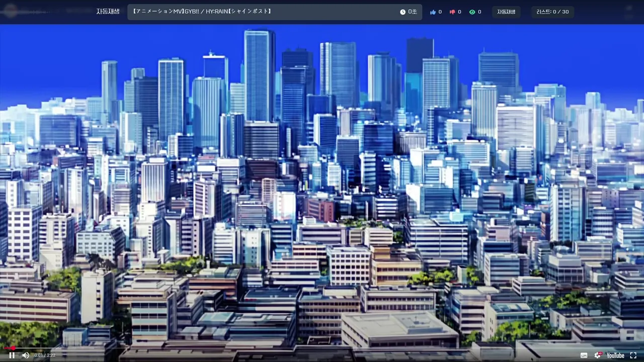The width and height of the screenshot is (644, 362).
Task: Click the 0초 timer value
Action: click(413, 12)
